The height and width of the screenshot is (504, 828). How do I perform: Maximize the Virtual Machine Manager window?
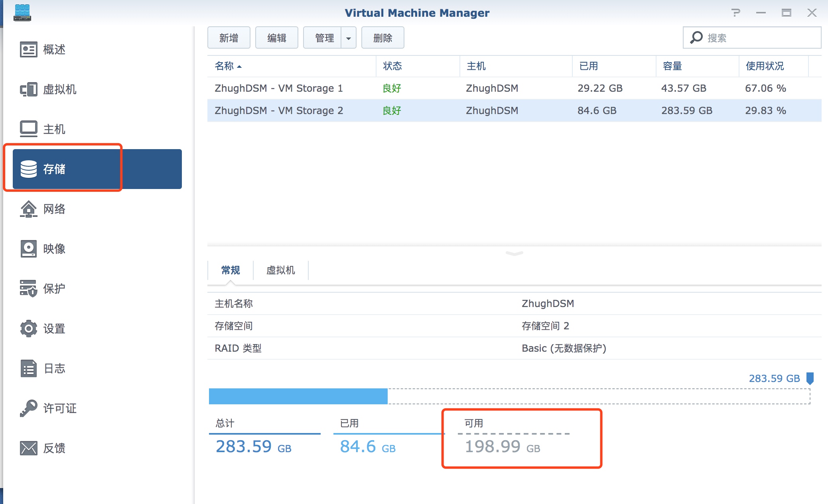(x=787, y=13)
